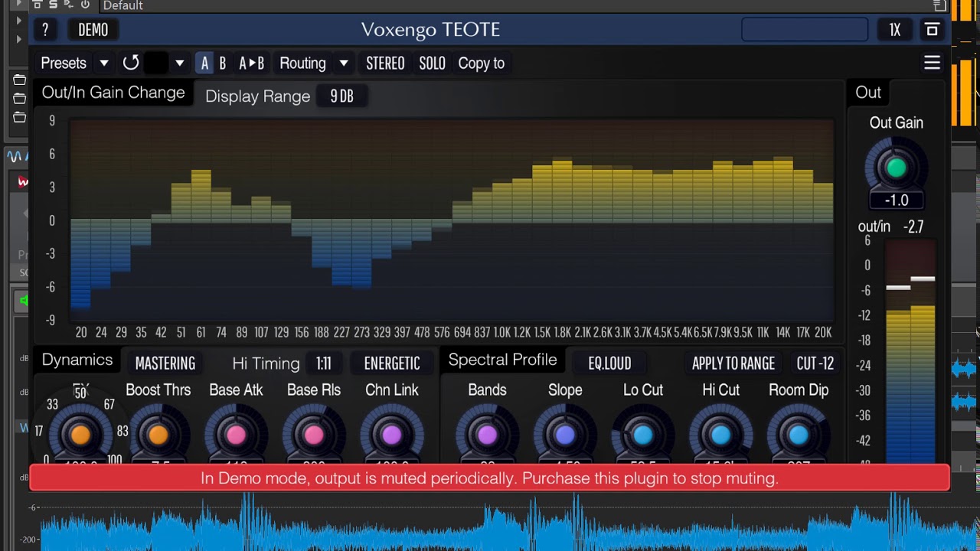Open the 1X oversampling selector

point(895,30)
